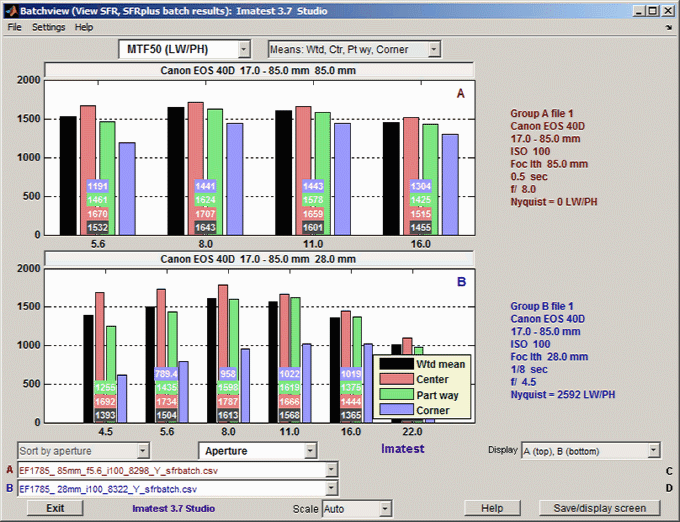Image resolution: width=680 pixels, height=522 pixels.
Task: Click the Group A file 1 text
Action: 542,114
